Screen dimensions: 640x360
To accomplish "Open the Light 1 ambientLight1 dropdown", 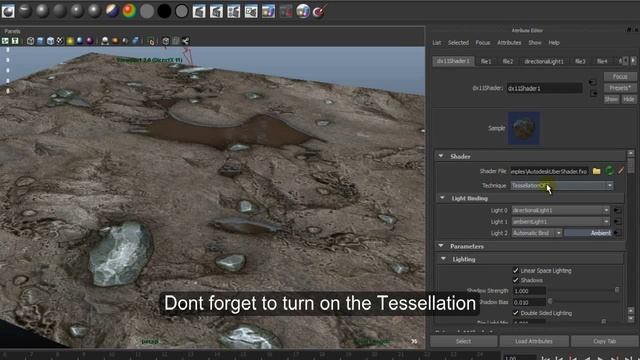I will click(x=561, y=222).
